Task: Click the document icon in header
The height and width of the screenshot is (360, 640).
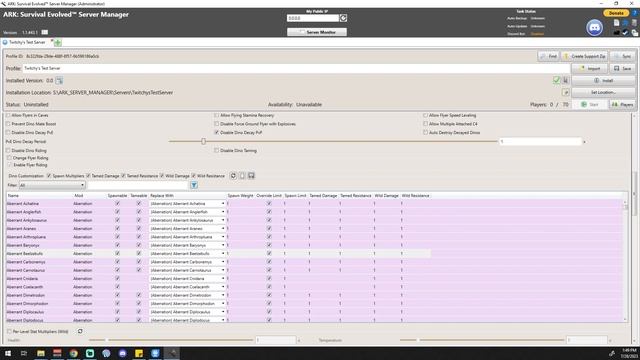Action: pyautogui.click(x=617, y=23)
